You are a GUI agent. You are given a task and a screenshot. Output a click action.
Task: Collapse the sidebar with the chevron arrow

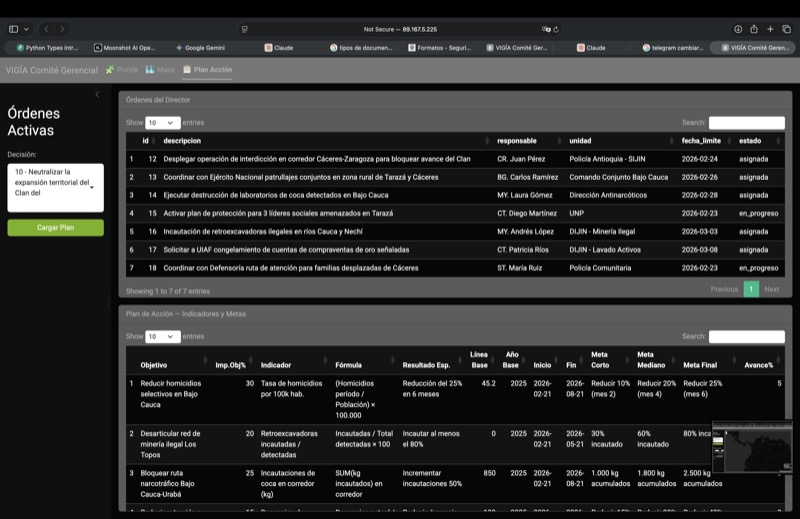click(97, 94)
